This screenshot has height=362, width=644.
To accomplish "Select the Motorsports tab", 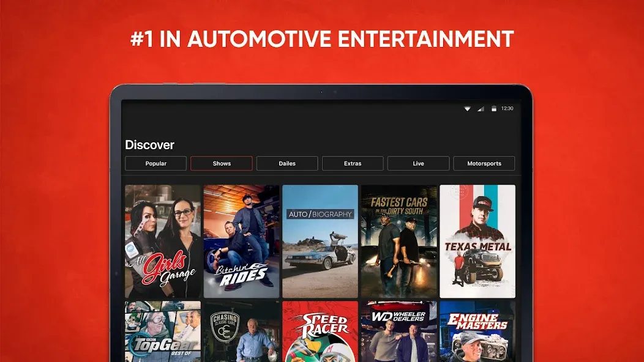I will pos(484,163).
